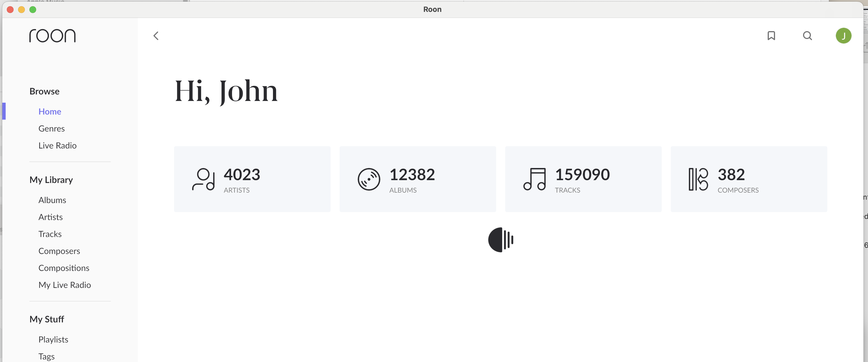This screenshot has height=362, width=868.
Task: Open the 12382 Albums stat card
Action: pos(418,179)
